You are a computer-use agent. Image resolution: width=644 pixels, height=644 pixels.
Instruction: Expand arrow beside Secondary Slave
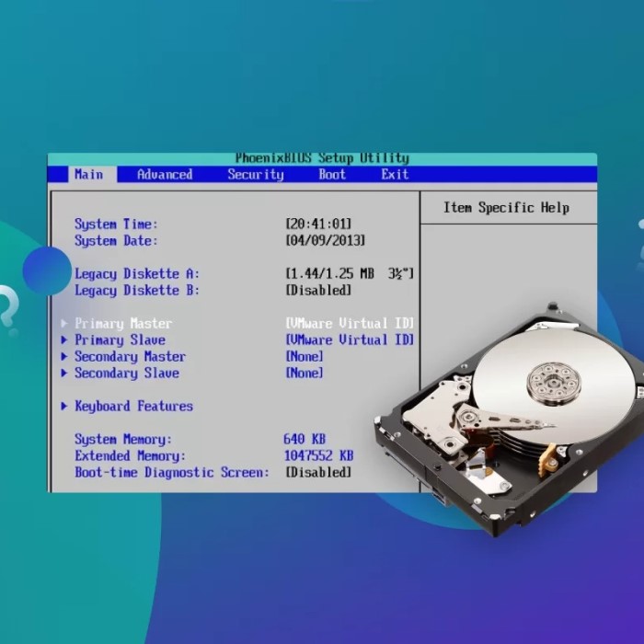64,373
